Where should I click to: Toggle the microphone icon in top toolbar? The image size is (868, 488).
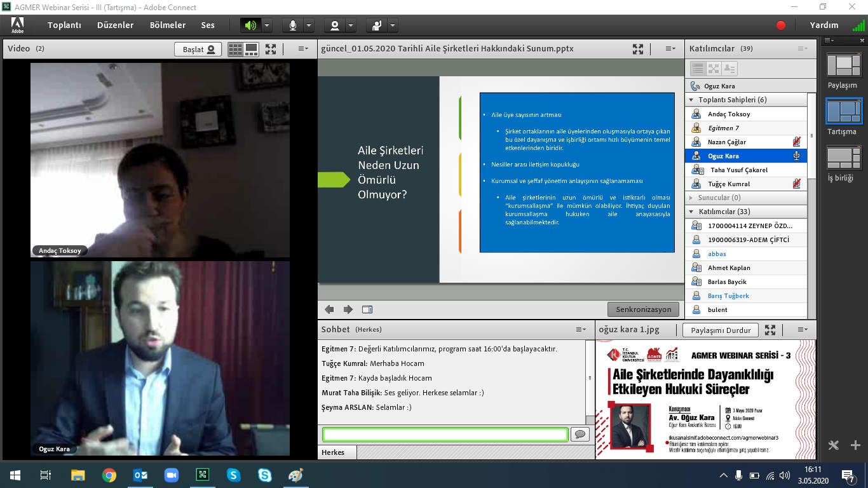click(x=293, y=25)
